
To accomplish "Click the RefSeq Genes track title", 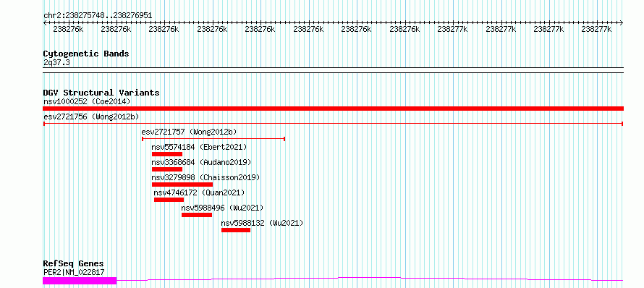I will [74, 264].
